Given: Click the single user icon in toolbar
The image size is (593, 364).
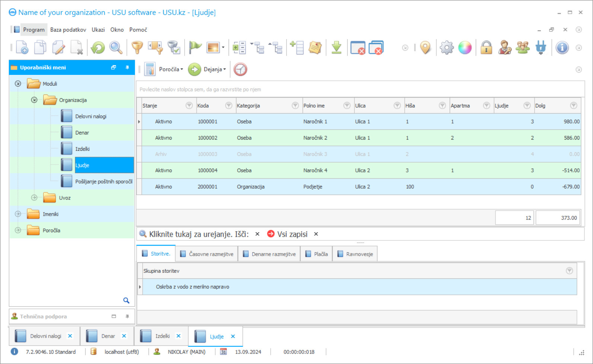Looking at the screenshot, I should [x=504, y=48].
